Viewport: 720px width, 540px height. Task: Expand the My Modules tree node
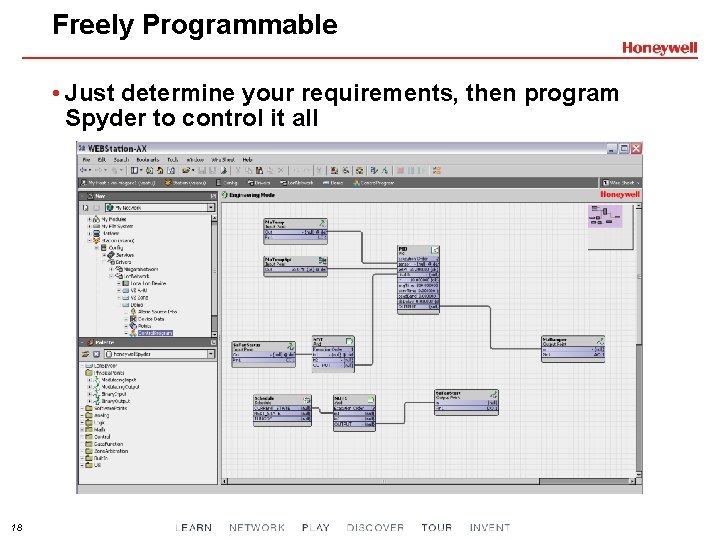click(90, 219)
